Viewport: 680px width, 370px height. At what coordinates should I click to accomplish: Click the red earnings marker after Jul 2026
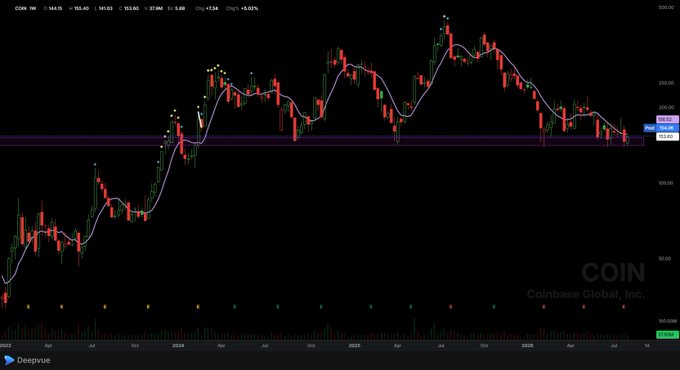point(624,307)
